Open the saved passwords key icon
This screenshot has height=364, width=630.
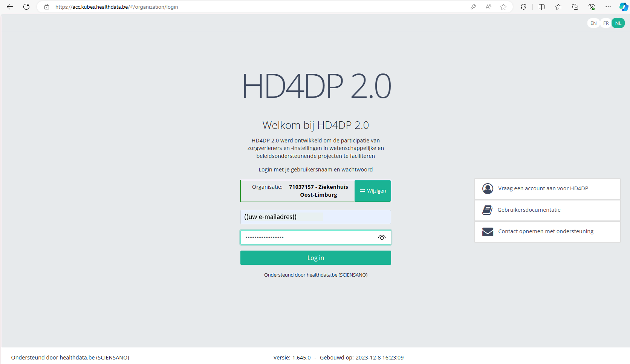(473, 7)
